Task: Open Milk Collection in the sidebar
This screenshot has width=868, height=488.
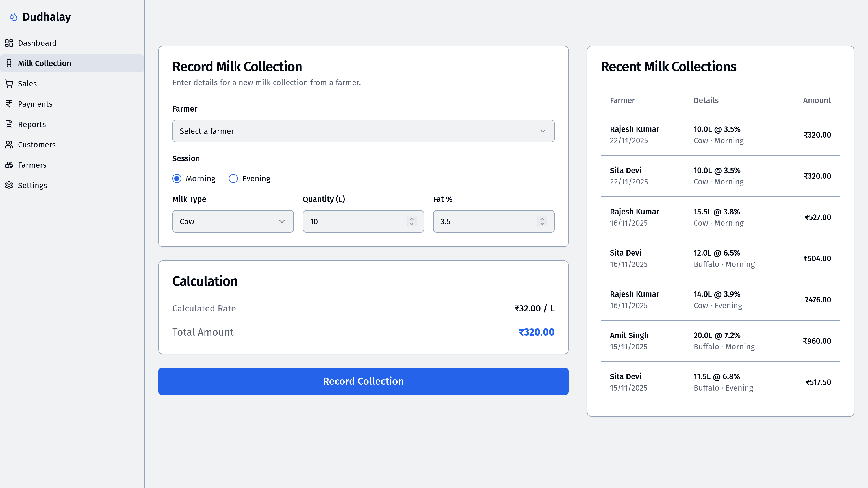Action: [x=44, y=63]
